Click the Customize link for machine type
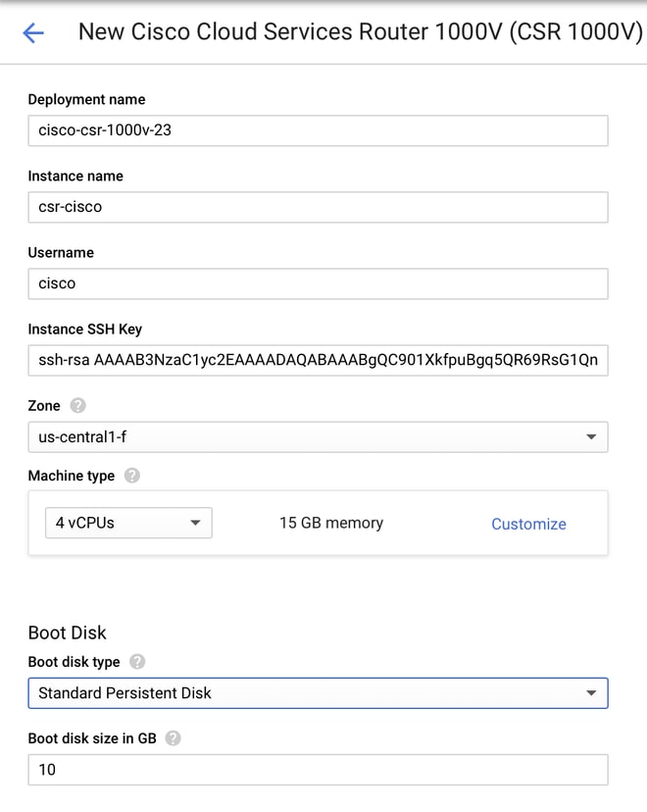647x812 pixels. pyautogui.click(x=528, y=524)
